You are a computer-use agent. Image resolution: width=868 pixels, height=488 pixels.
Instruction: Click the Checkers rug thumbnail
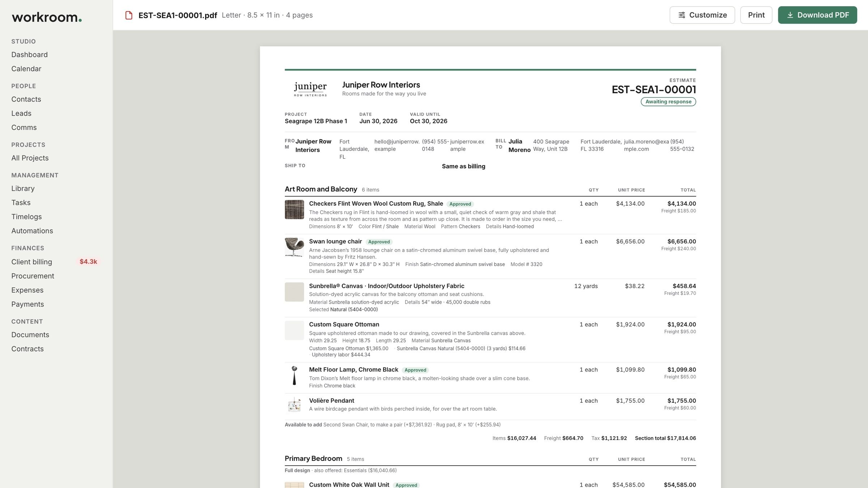(x=294, y=210)
